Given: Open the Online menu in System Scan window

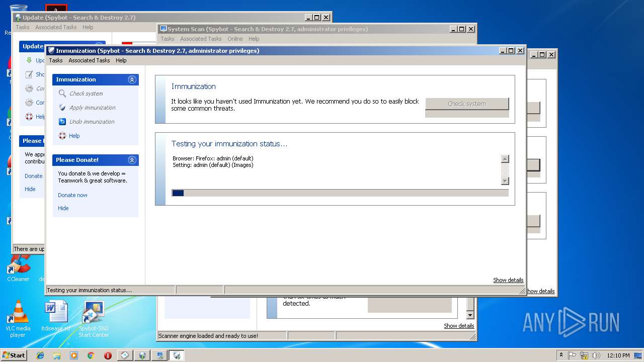Looking at the screenshot, I should pos(235,39).
